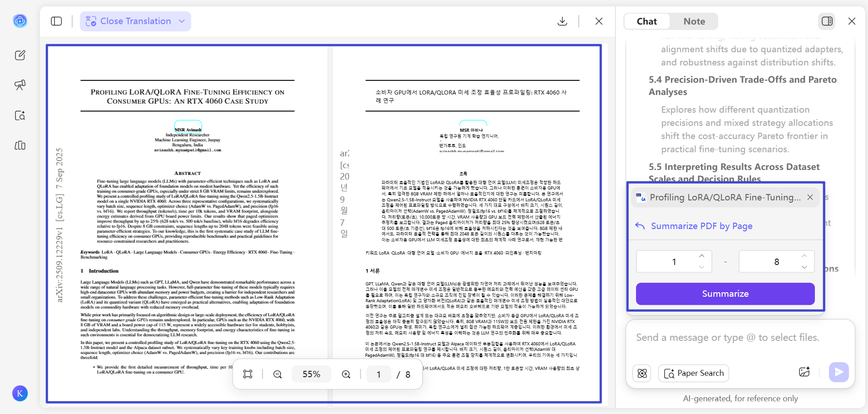Open the telescope explore icon in sidebar
Screen dimensions: 868x414
coord(20,85)
